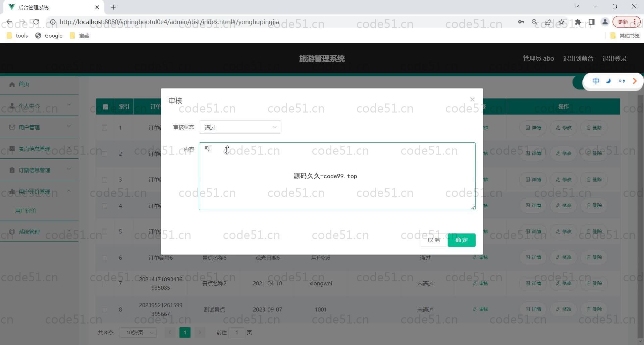Expand the 景点信息管理 sidebar menu
The width and height of the screenshot is (644, 345).
click(x=39, y=148)
